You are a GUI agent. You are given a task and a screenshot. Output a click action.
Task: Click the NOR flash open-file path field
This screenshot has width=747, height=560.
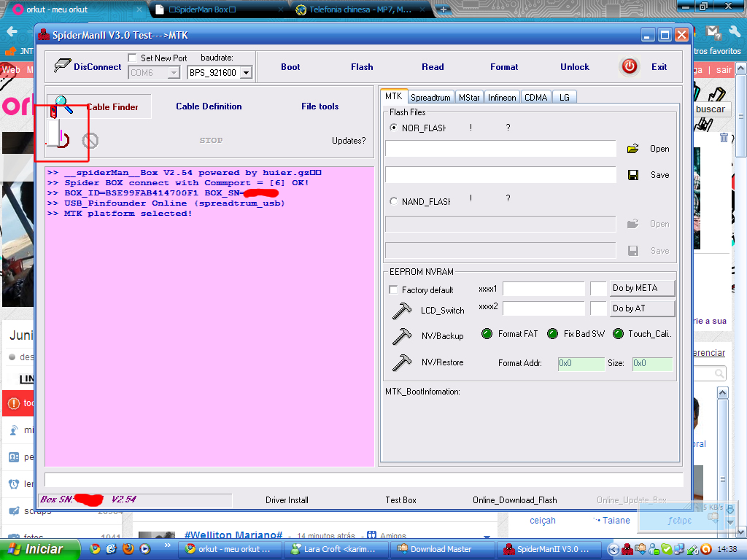coord(500,149)
